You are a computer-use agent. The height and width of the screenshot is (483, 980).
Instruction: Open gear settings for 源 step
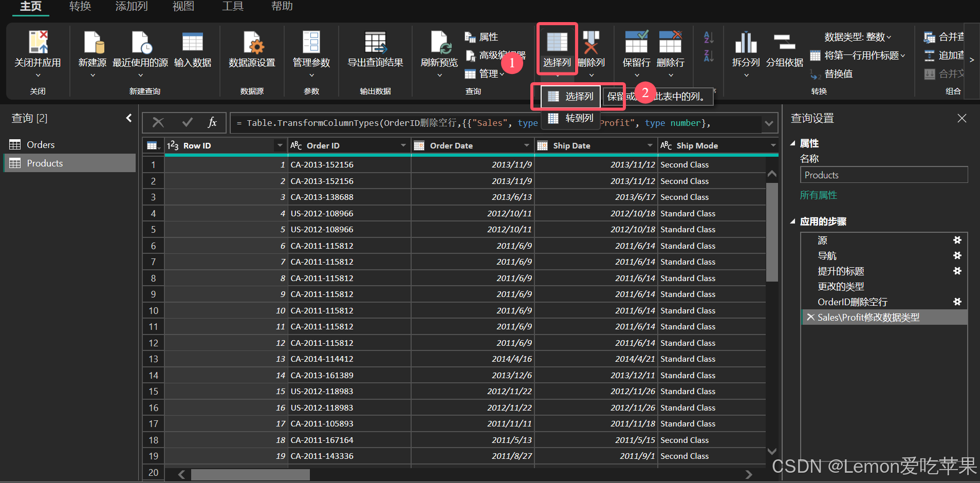(x=957, y=240)
